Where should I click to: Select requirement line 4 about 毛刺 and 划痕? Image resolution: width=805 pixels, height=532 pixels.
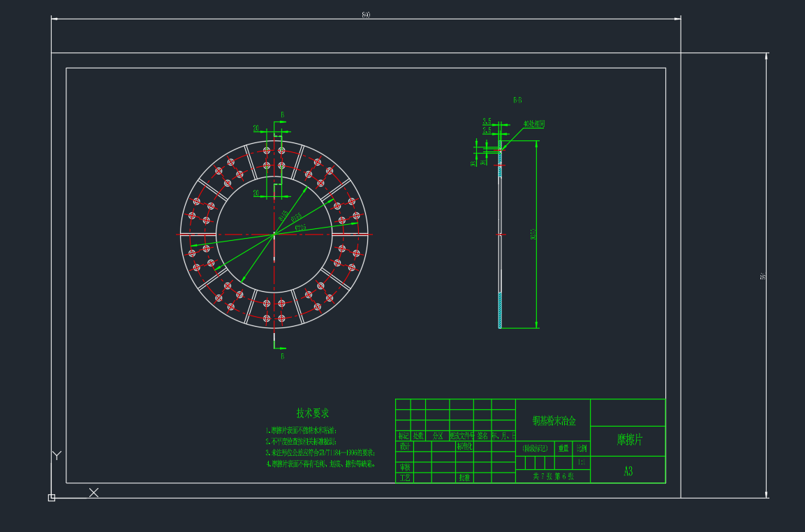[321, 464]
